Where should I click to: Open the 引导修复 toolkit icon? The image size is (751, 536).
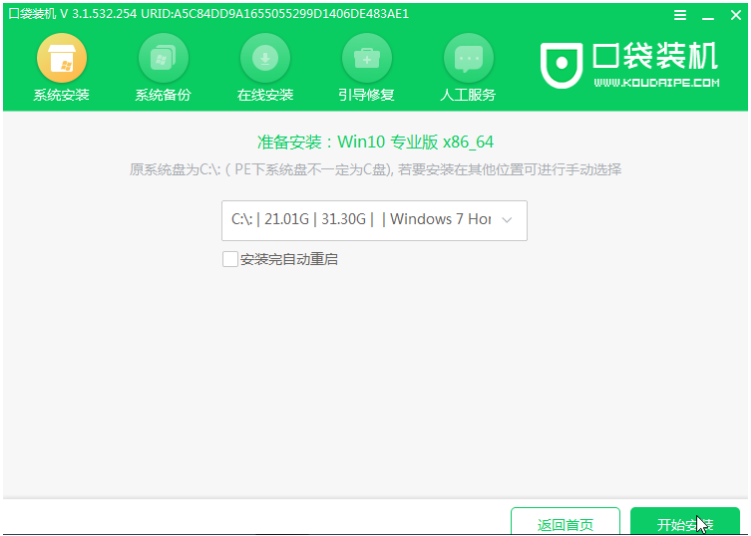(366, 59)
